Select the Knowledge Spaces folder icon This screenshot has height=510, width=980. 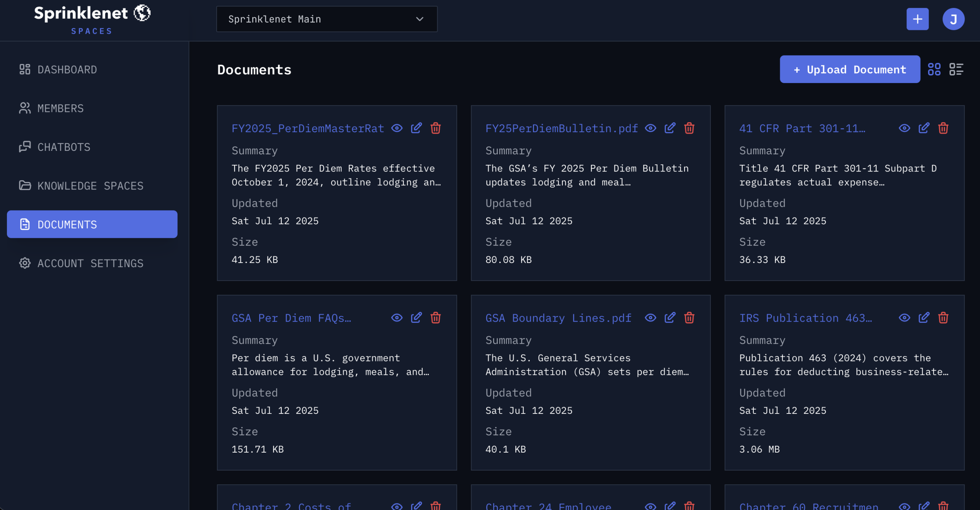25,186
